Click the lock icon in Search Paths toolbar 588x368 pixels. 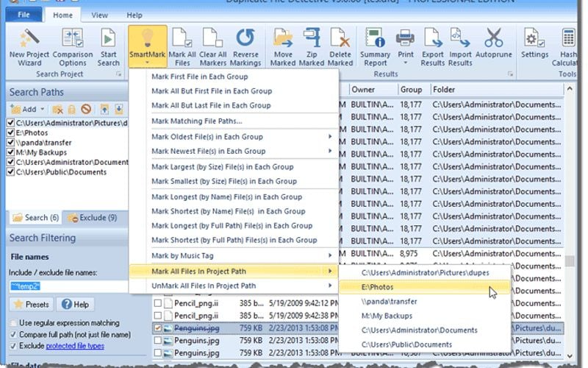(x=71, y=109)
